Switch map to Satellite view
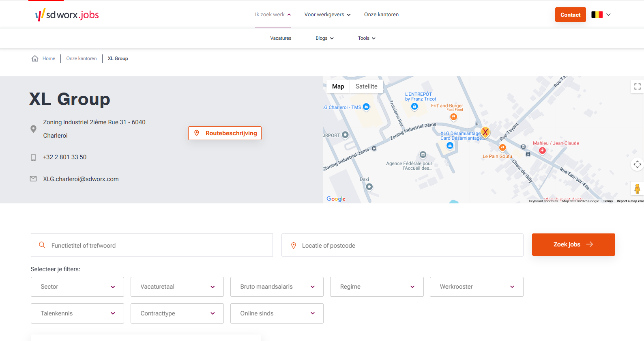This screenshot has height=341, width=644. coord(366,86)
